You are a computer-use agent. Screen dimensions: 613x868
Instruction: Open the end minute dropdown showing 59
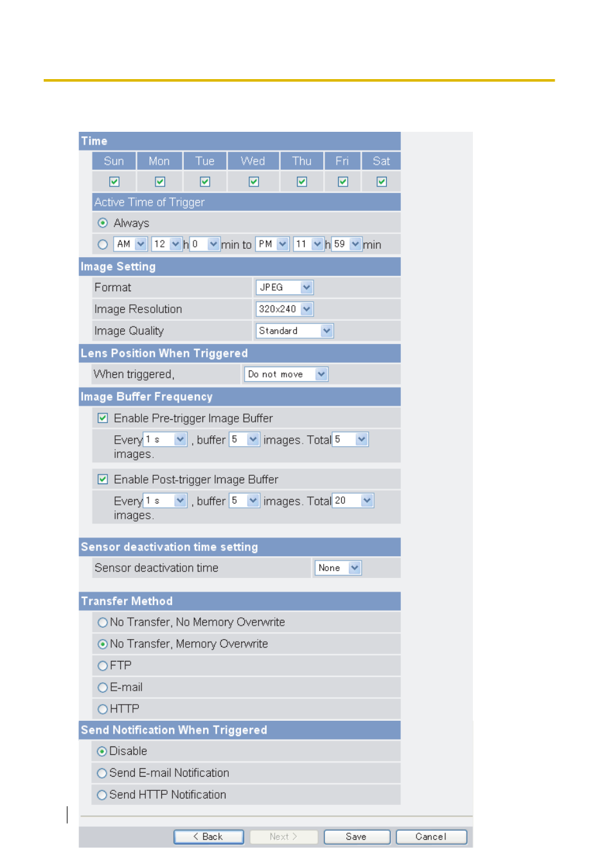pyautogui.click(x=347, y=244)
